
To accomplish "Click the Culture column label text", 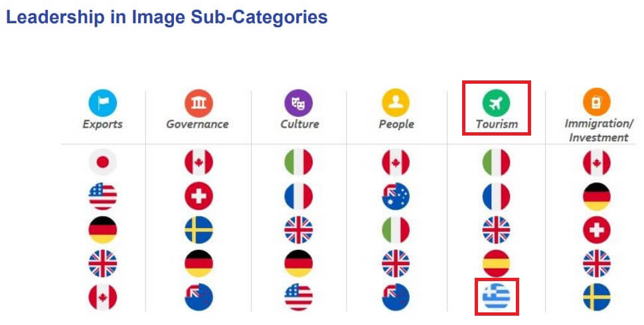I will point(299,124).
